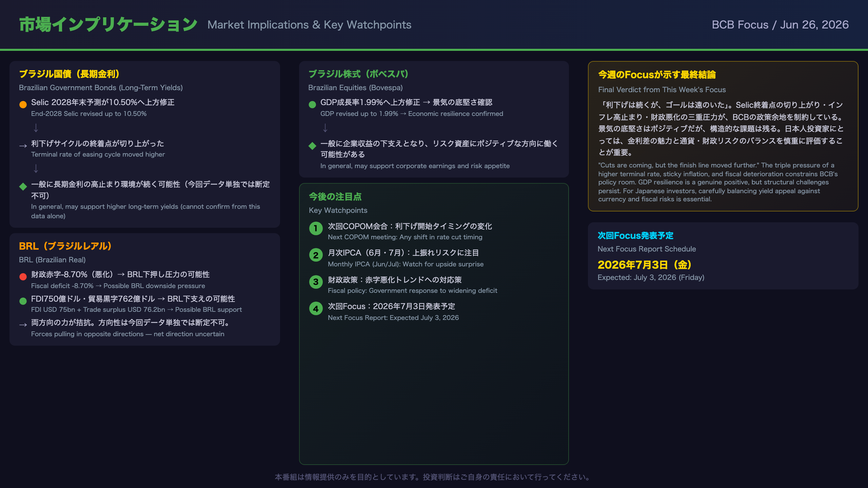Click In general, may support higher long-term yields
The width and height of the screenshot is (868, 488).
(x=146, y=211)
